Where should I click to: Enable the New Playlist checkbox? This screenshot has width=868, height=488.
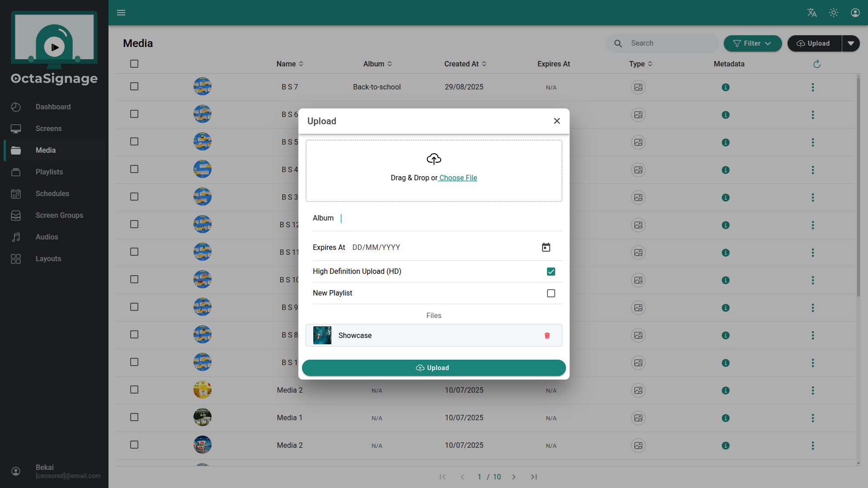point(551,293)
